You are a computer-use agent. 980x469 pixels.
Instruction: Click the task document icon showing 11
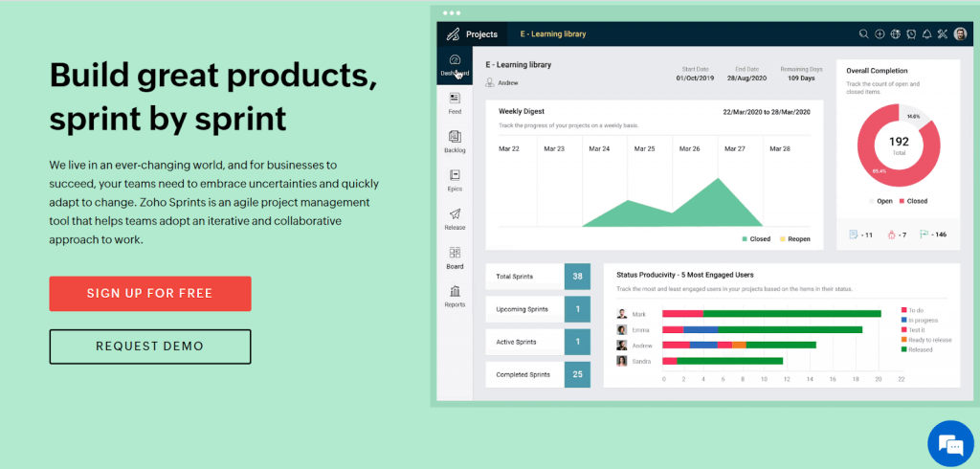point(853,234)
